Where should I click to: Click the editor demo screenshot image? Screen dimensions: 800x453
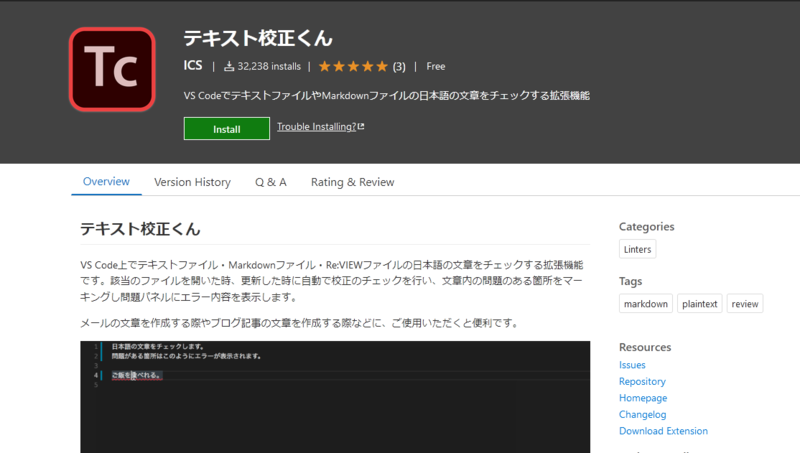tap(335, 397)
